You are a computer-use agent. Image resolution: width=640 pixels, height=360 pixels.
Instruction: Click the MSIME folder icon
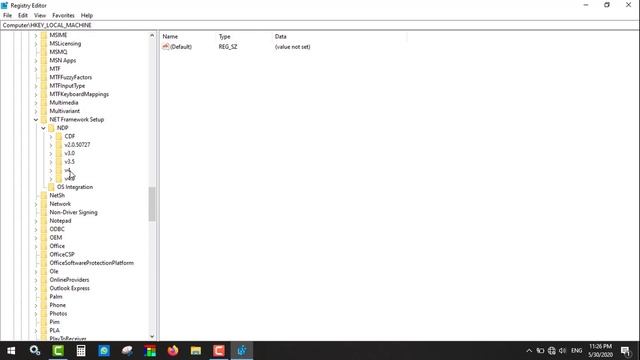tap(44, 35)
